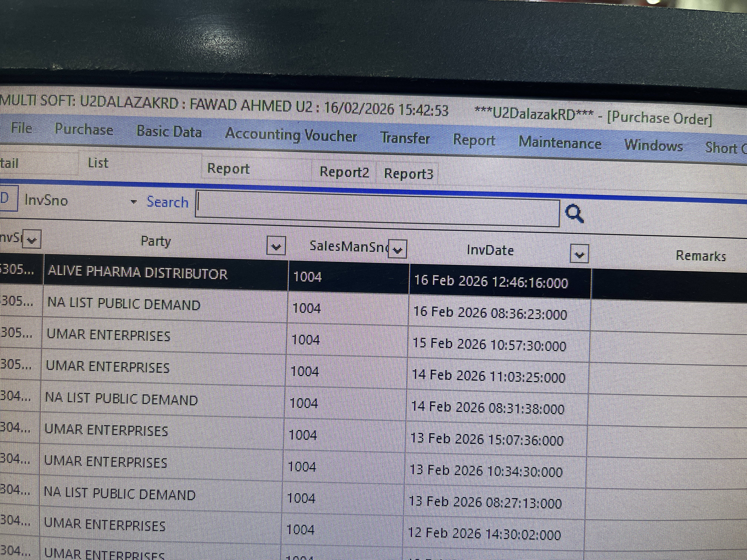Expand the InvSno search field combo box
This screenshot has height=560, width=747.
pos(134,202)
